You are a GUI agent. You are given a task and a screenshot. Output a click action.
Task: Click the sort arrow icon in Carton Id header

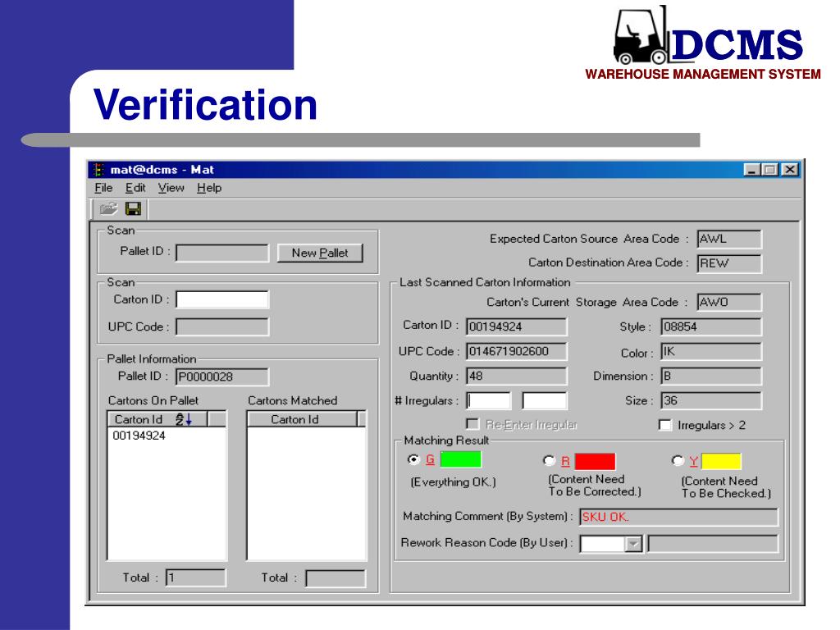(184, 419)
